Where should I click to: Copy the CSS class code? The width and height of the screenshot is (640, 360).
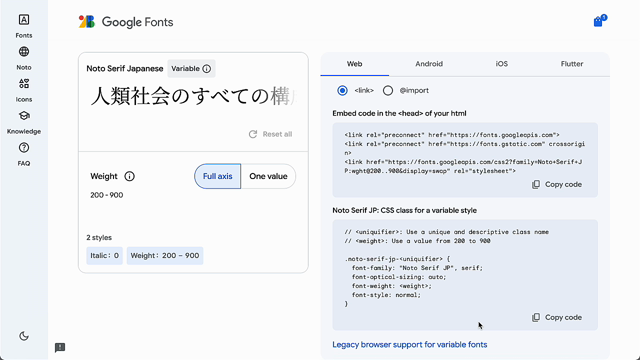click(x=557, y=318)
